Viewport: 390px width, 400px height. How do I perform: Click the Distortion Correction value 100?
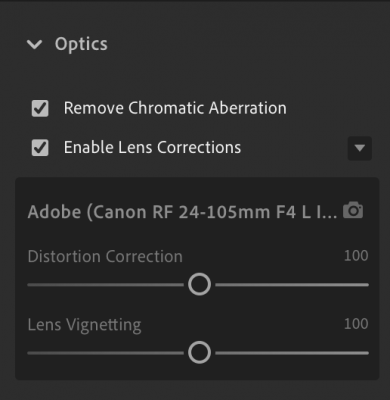coord(356,256)
